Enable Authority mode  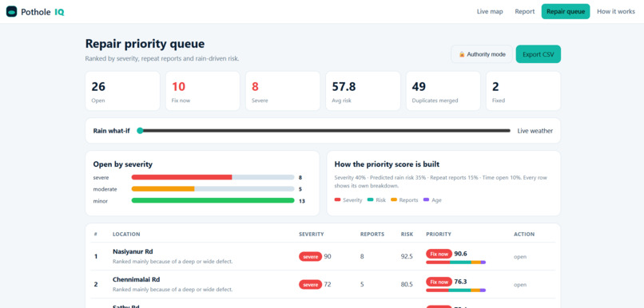pos(482,54)
